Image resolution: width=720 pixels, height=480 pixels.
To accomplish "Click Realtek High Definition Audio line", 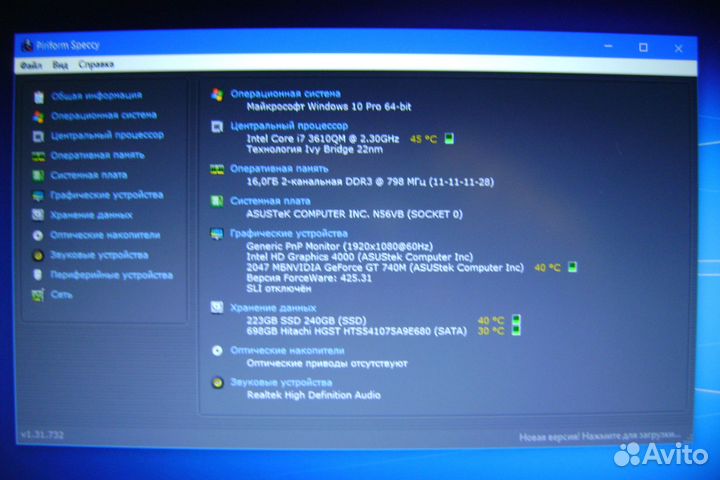I will click(x=314, y=395).
